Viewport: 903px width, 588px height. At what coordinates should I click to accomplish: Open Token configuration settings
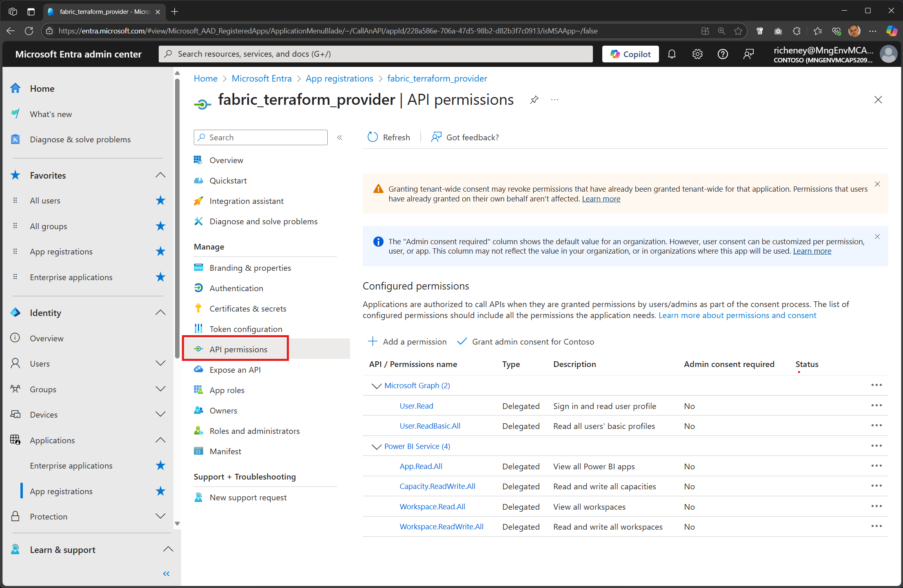[x=246, y=329]
